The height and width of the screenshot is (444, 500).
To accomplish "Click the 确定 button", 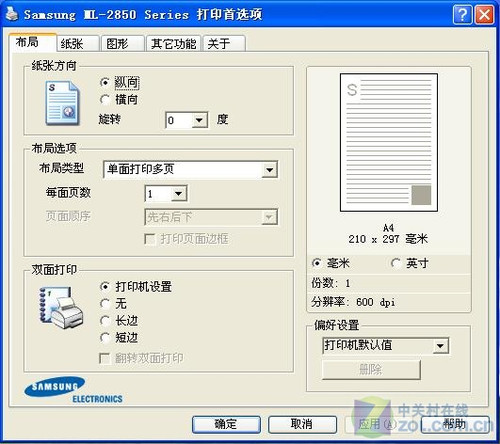I will 226,424.
